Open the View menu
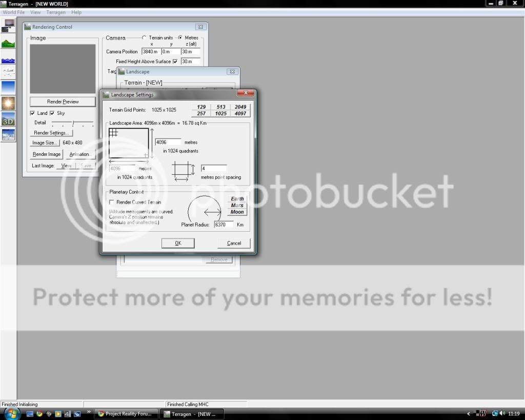Viewport: 525px width, 420px height. (x=35, y=12)
